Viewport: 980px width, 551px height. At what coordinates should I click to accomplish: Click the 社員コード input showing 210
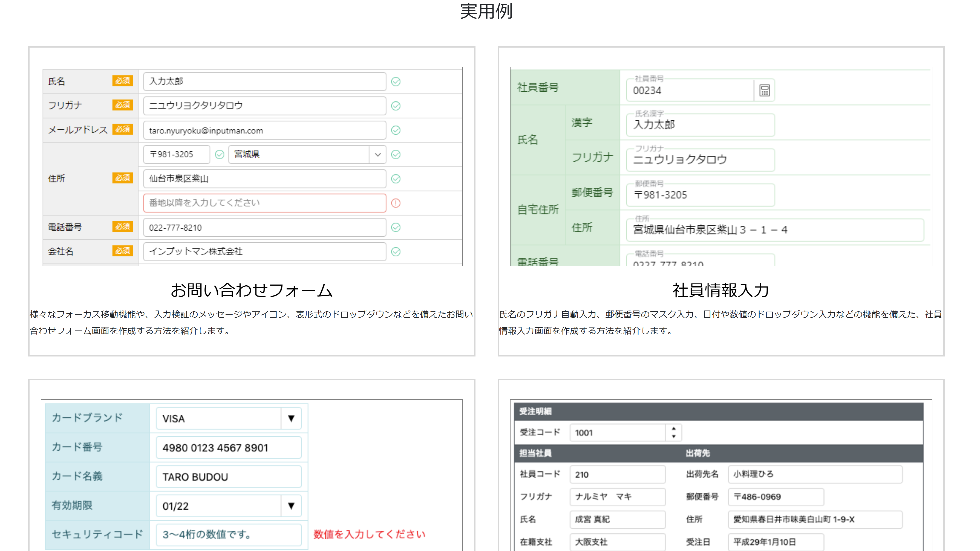[x=618, y=474]
